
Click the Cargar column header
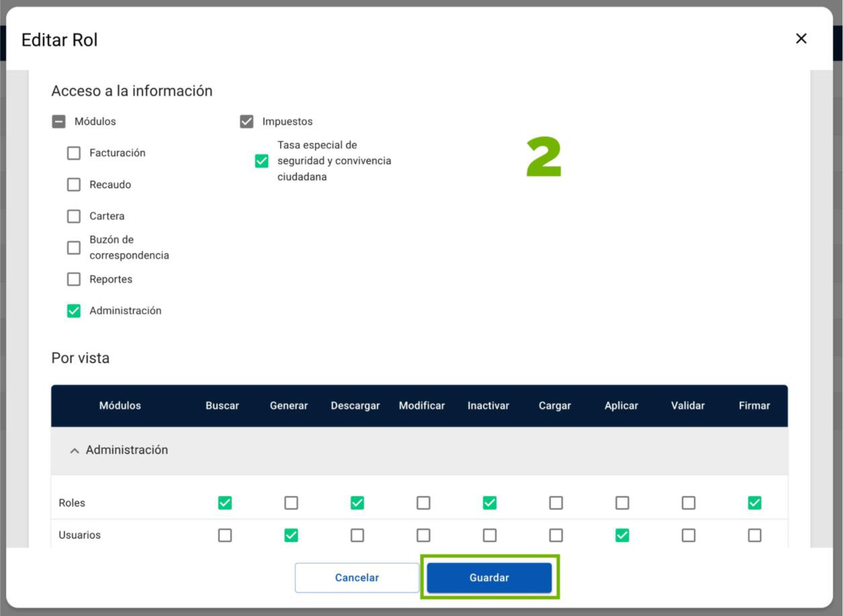[555, 405]
